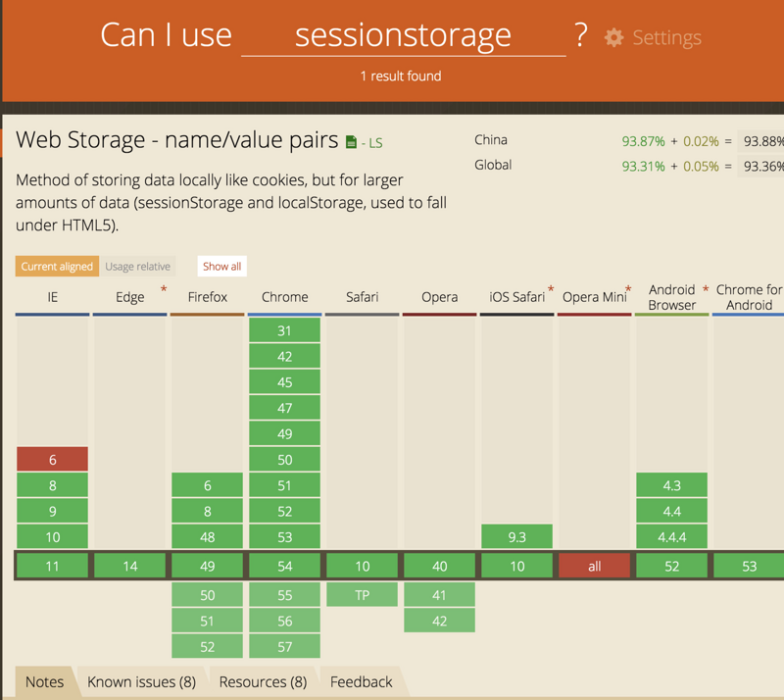Select Firefox future version 50 cell

pyautogui.click(x=207, y=595)
